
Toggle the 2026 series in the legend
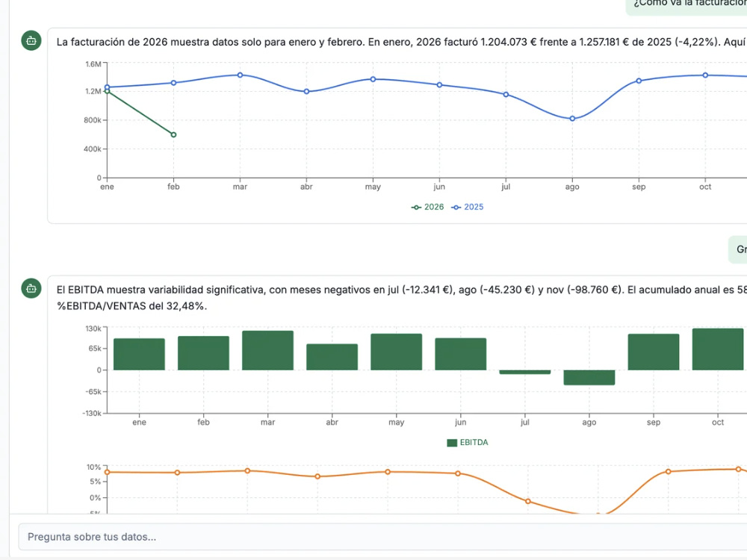[x=427, y=207]
